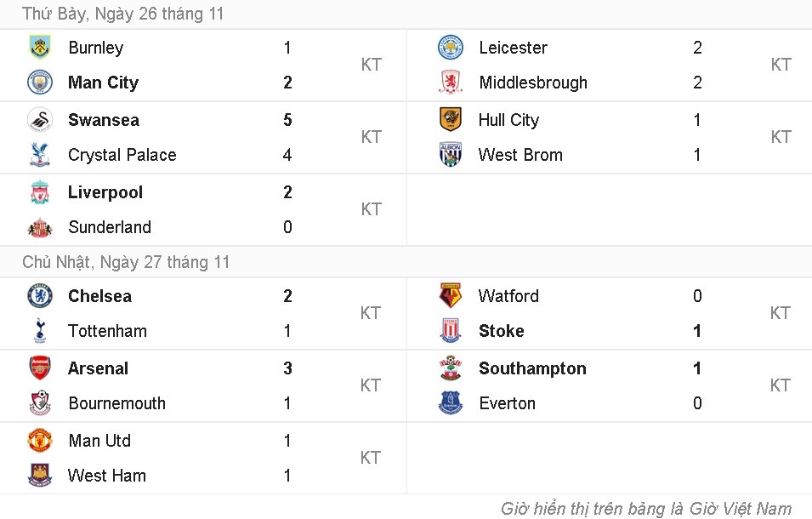Click the Leicester fox crest icon
Screen dimensions: 812x519
(x=449, y=48)
